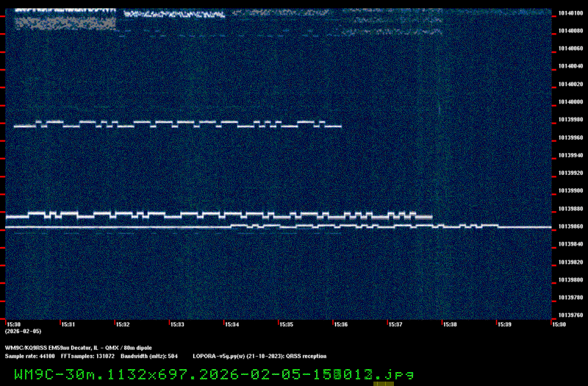
Task: Click the 10139940 frequency label
Action: (x=571, y=155)
